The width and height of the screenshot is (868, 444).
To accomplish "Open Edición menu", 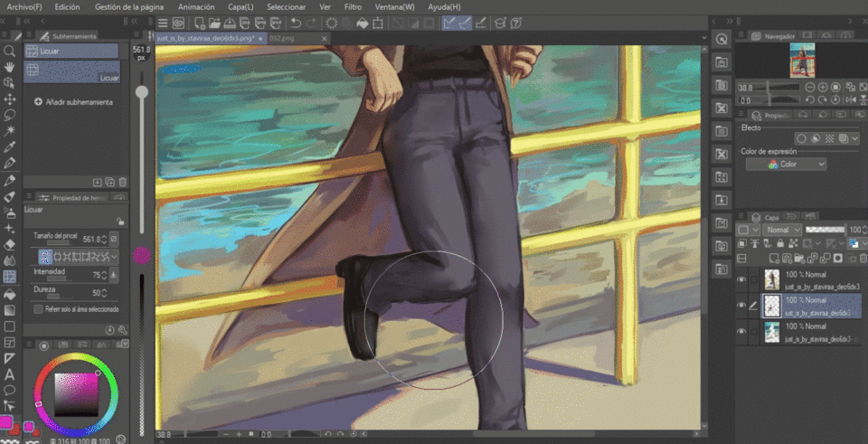I will coord(68,7).
